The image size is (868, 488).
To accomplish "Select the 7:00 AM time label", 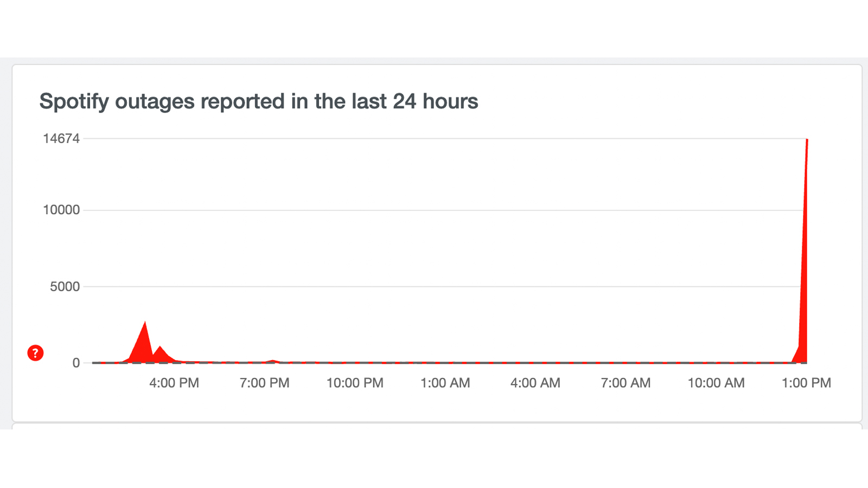I will (x=626, y=383).
